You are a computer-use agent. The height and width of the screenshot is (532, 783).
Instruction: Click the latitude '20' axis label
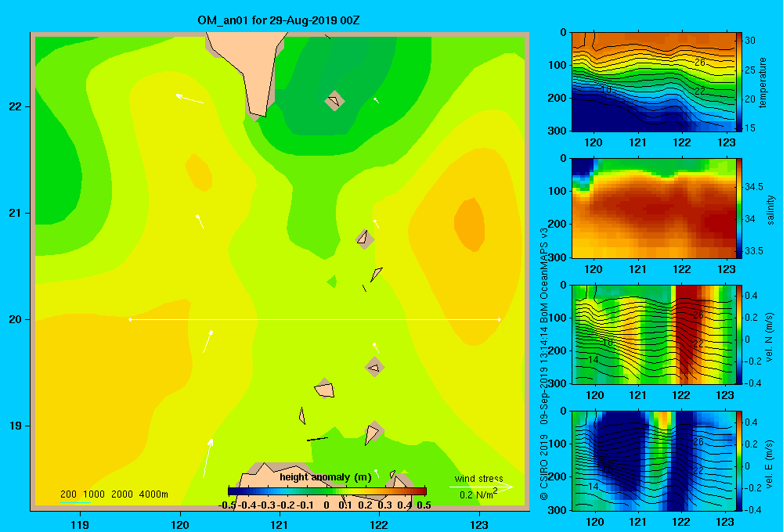(x=16, y=319)
